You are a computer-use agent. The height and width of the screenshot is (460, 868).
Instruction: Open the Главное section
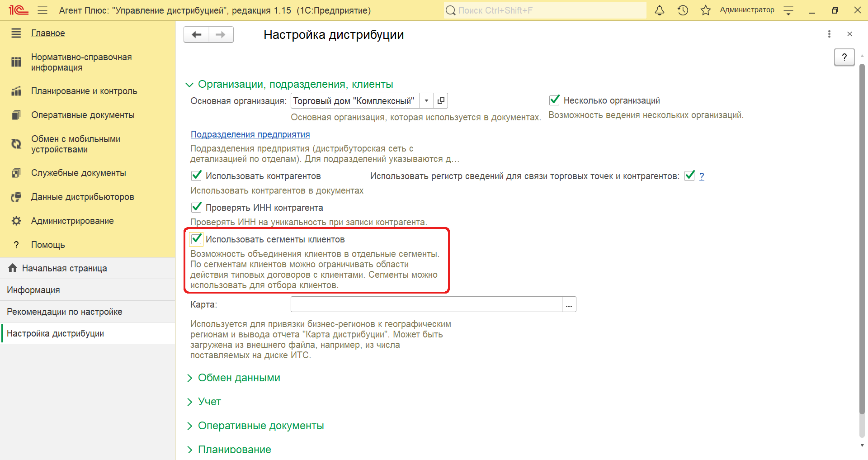click(x=48, y=33)
